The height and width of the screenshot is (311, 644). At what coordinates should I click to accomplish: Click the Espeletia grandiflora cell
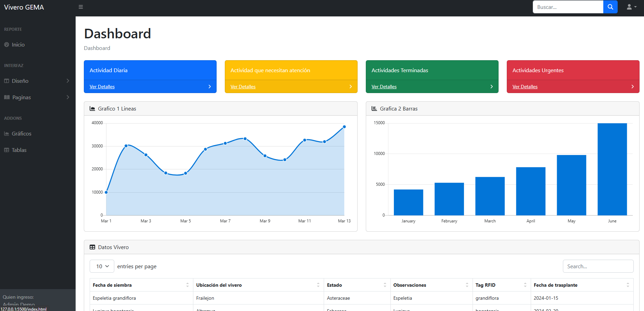pos(141,298)
